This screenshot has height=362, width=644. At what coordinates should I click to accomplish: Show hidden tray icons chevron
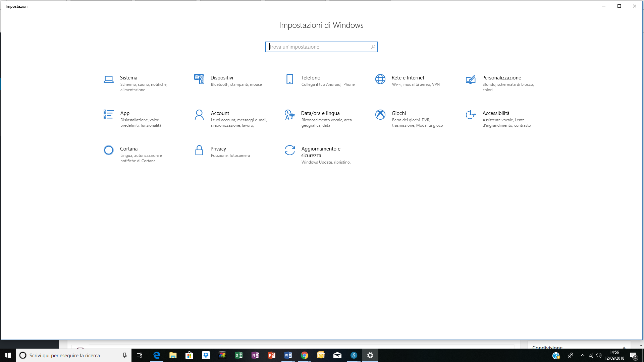click(583, 355)
